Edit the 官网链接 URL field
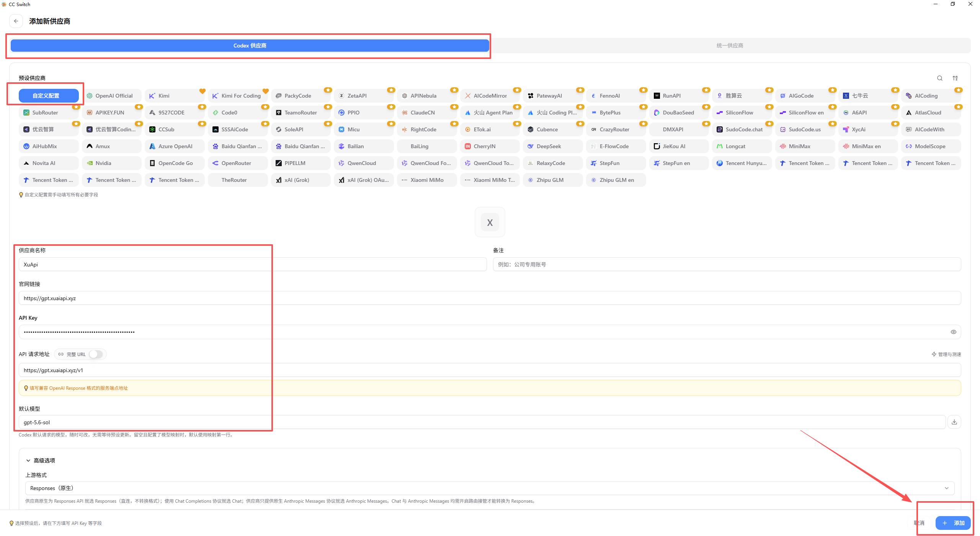Screen dimensions: 980x536 [x=490, y=298]
